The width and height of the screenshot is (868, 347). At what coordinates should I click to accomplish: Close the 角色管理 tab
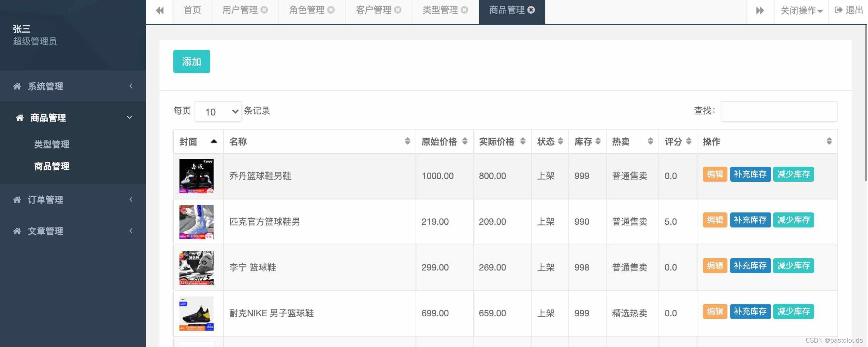coord(331,10)
